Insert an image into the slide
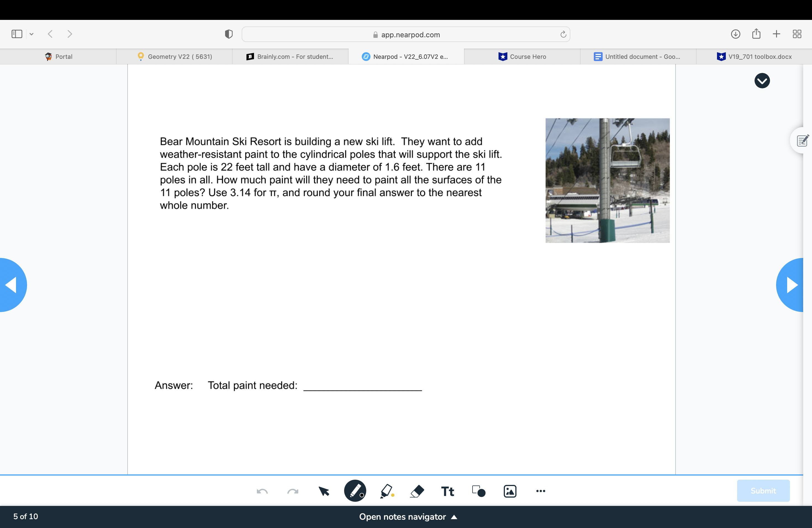Screen dimensions: 812x528 pos(509,491)
